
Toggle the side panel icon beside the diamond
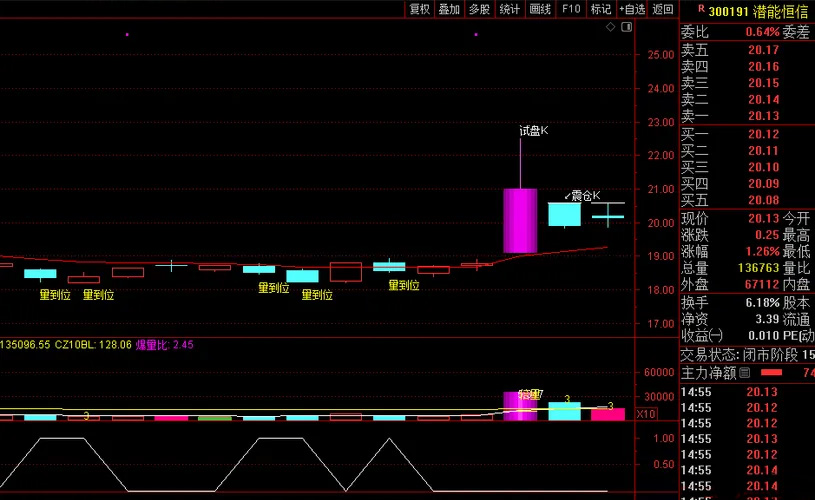click(x=626, y=27)
